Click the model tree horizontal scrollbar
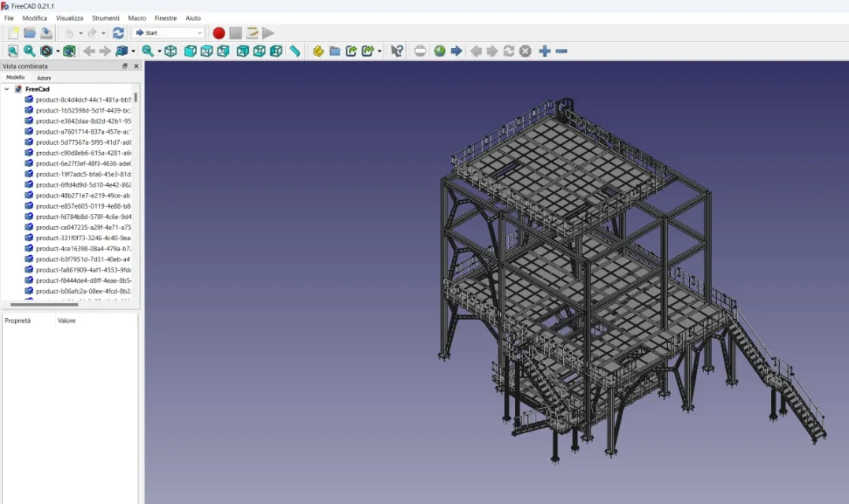Image resolution: width=849 pixels, height=504 pixels. click(x=44, y=305)
